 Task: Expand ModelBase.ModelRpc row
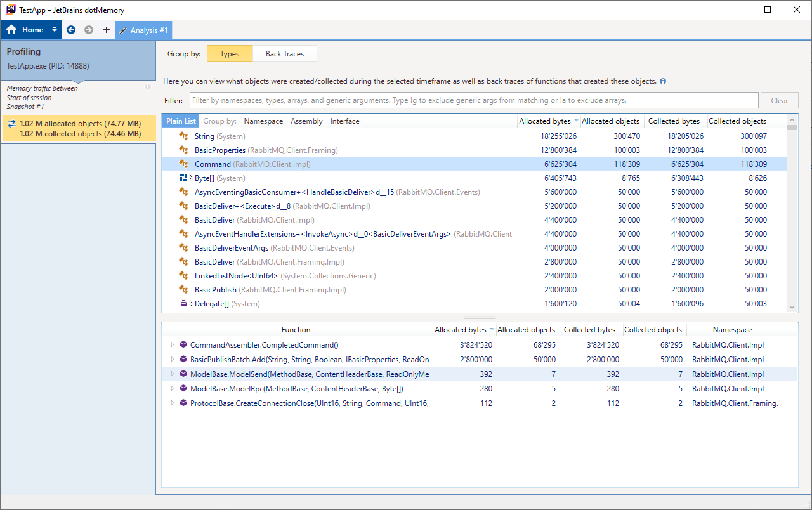(x=172, y=389)
